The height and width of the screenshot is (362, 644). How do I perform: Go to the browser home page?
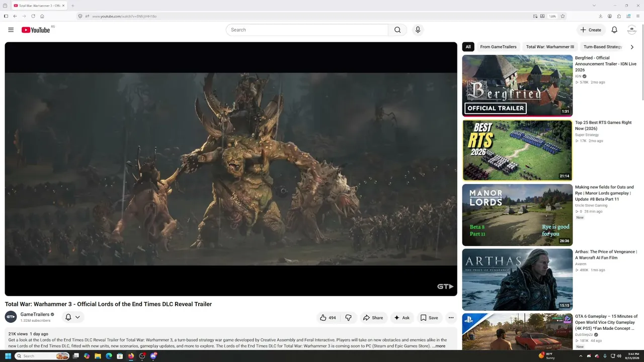42,16
